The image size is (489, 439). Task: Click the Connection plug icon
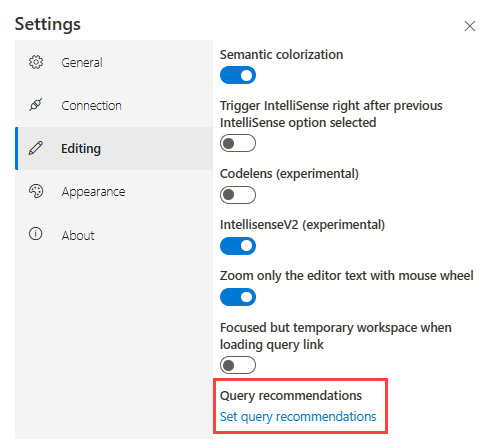[x=36, y=105]
